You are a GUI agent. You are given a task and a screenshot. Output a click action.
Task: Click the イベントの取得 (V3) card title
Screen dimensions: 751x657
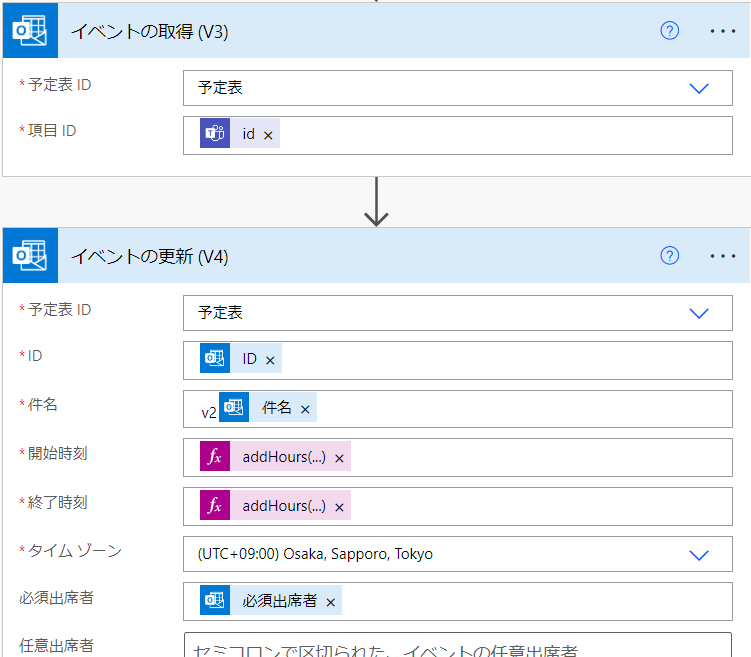(150, 32)
